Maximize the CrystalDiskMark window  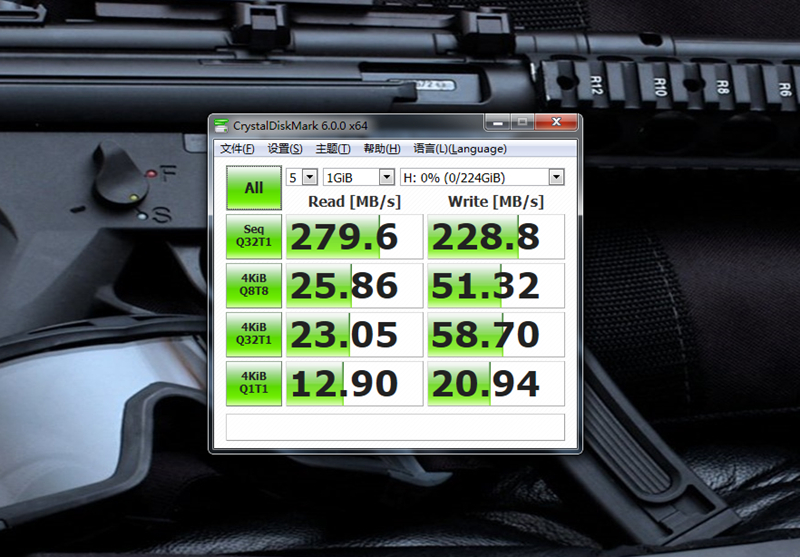click(521, 122)
